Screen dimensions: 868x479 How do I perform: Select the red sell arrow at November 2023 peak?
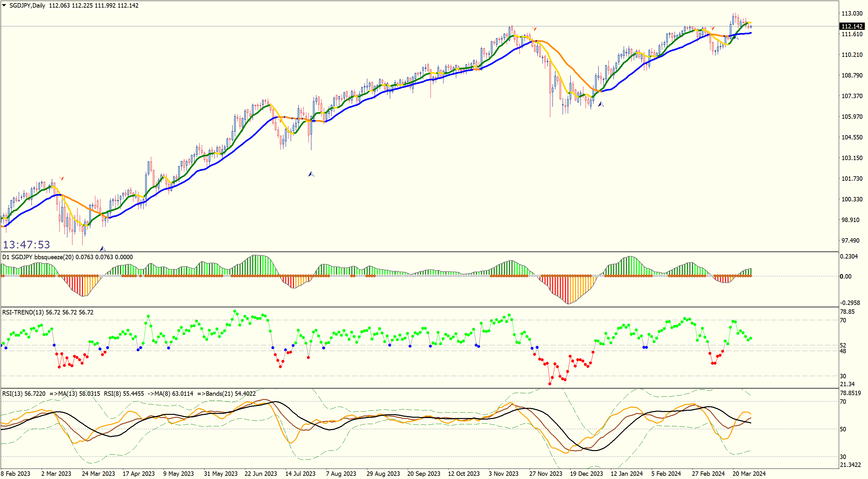click(534, 29)
